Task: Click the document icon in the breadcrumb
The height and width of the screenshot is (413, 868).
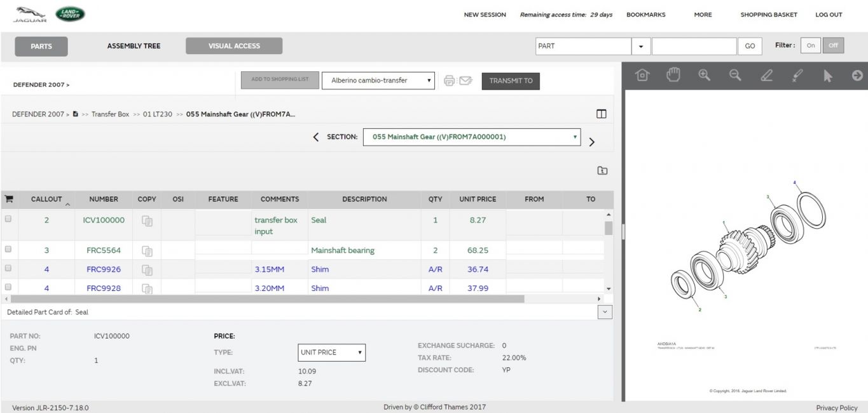Action: 76,114
